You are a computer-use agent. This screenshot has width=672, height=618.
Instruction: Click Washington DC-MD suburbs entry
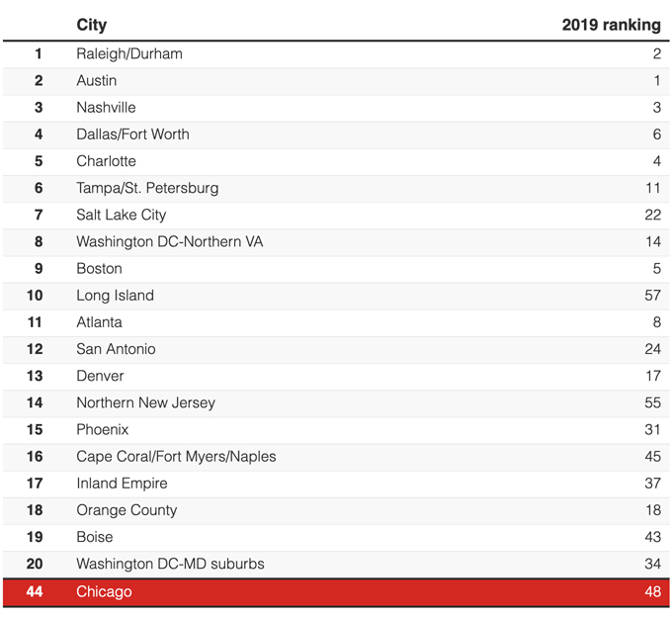pos(170,564)
